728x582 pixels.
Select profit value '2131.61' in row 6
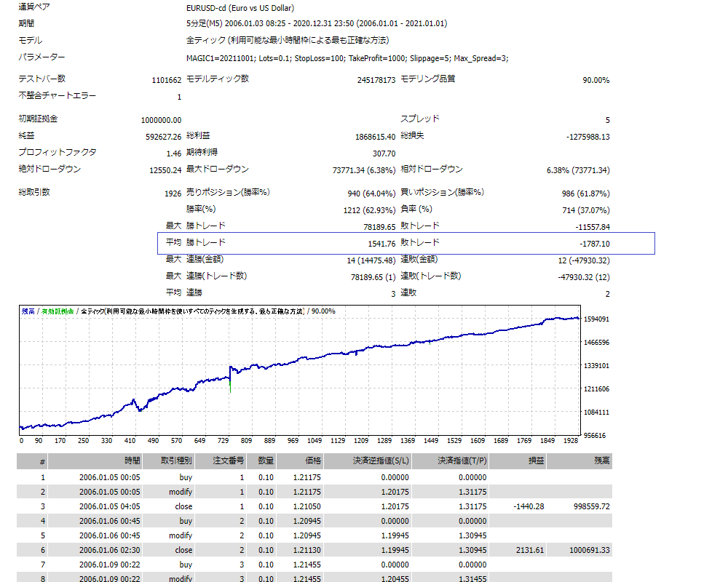click(530, 550)
